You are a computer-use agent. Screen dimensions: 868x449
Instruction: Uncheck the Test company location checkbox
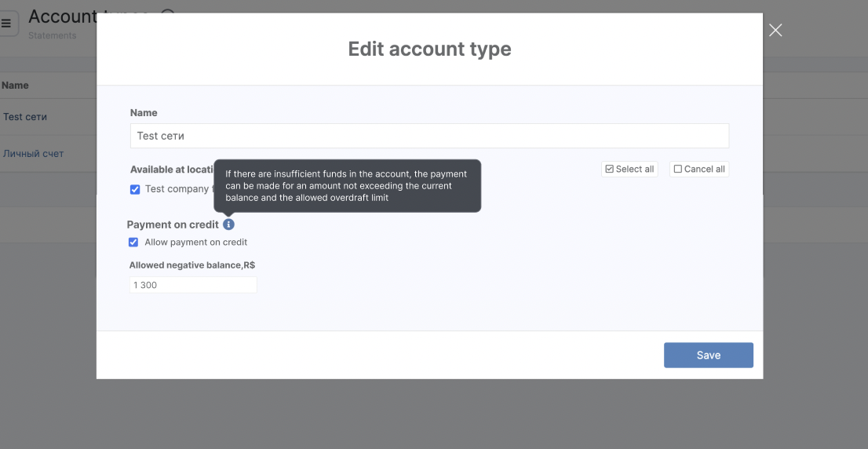click(x=135, y=189)
